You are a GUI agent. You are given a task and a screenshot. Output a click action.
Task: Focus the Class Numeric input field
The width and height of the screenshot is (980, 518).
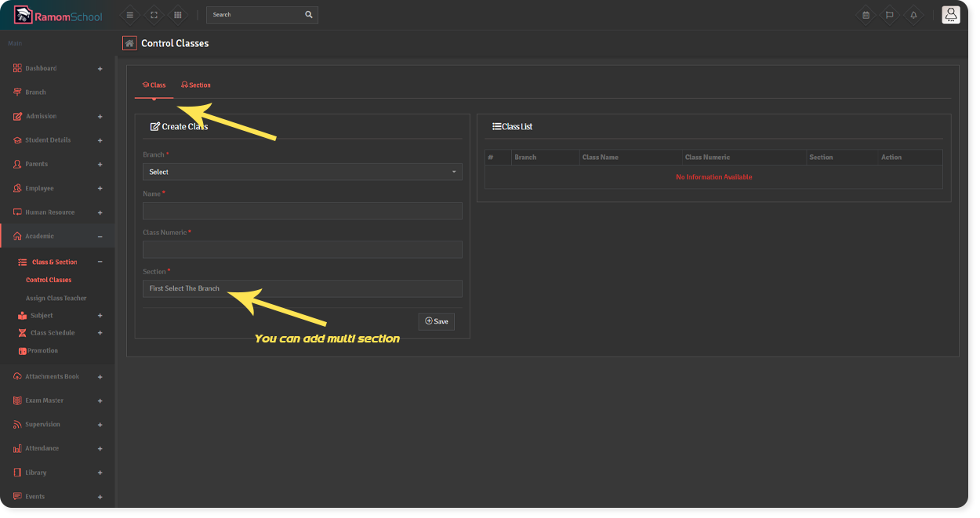click(302, 249)
